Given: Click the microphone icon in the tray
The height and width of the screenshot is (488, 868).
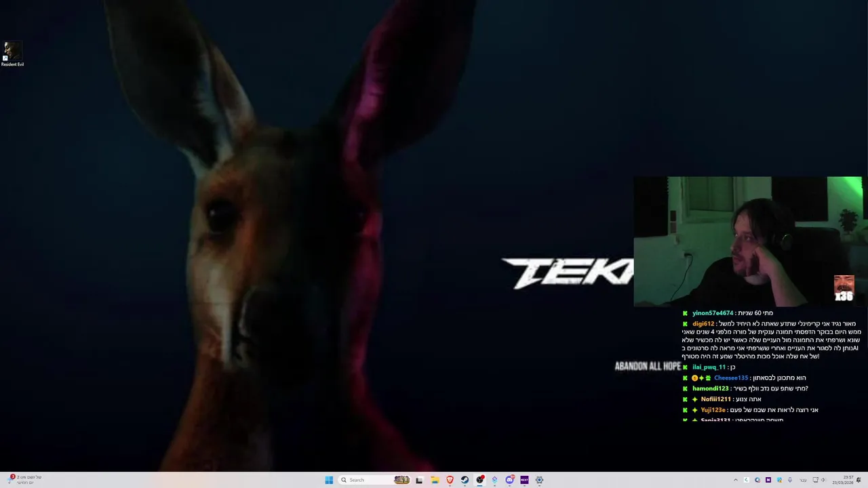Looking at the screenshot, I should coord(789,480).
